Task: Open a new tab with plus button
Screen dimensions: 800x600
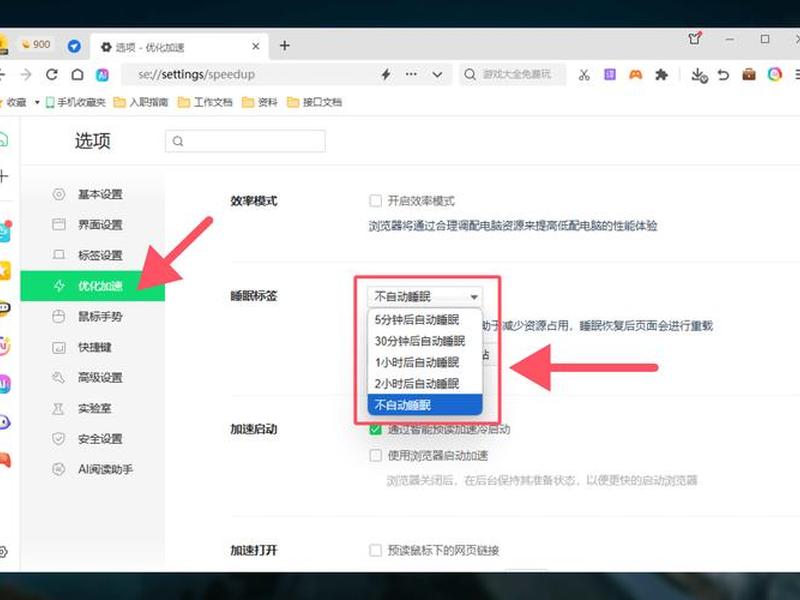Action: point(285,46)
